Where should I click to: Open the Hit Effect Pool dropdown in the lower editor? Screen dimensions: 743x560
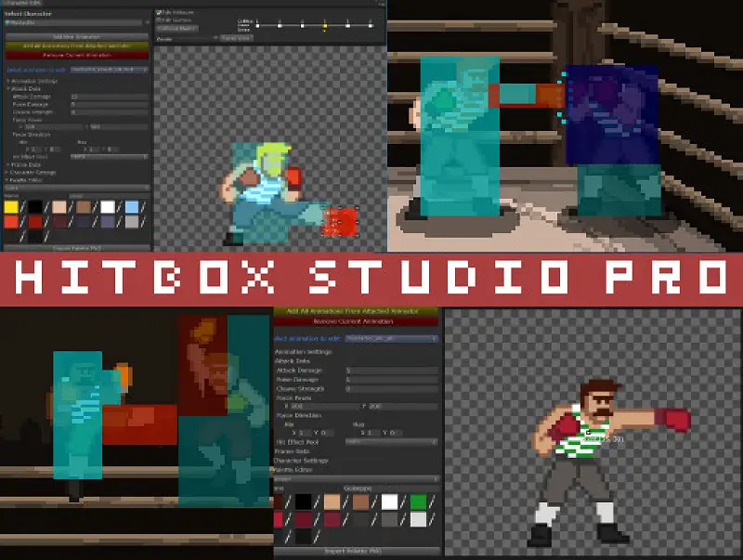pos(391,442)
